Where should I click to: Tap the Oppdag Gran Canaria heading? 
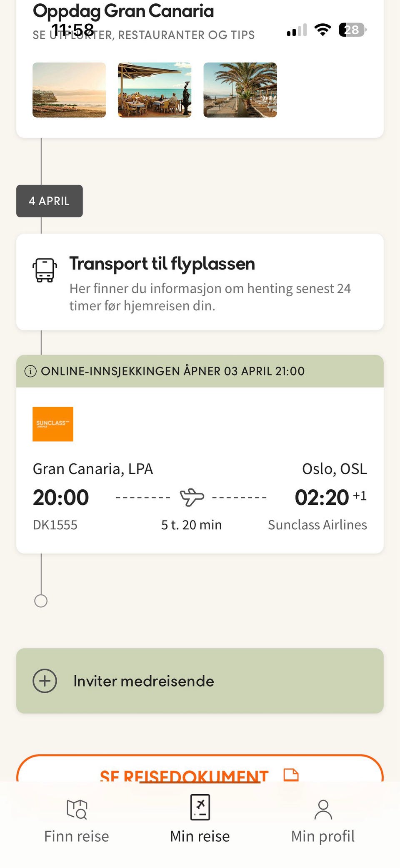tap(123, 11)
